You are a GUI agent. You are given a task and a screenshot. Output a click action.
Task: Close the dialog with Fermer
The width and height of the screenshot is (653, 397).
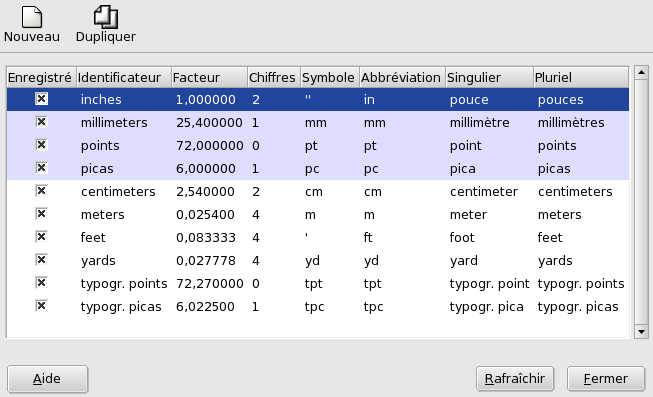[606, 379]
